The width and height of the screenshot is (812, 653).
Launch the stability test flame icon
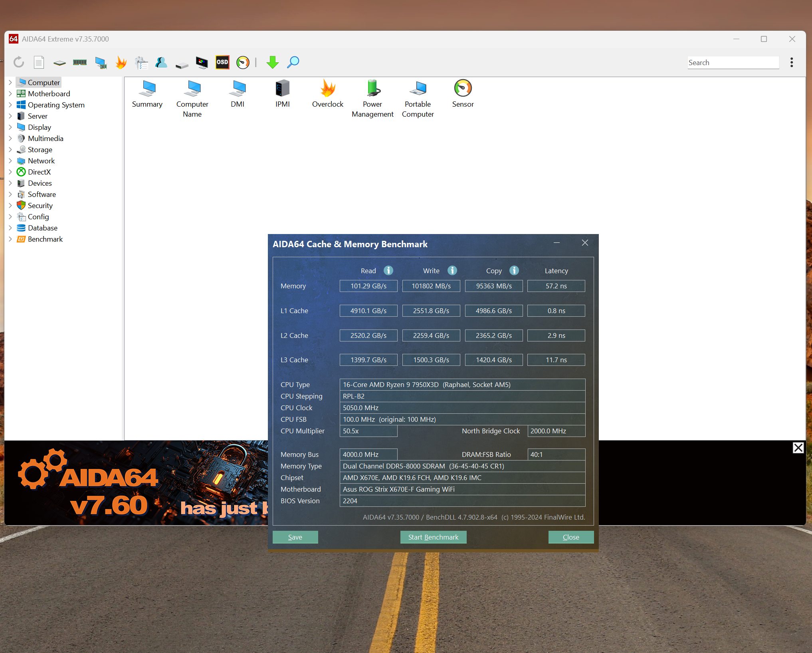pos(121,62)
